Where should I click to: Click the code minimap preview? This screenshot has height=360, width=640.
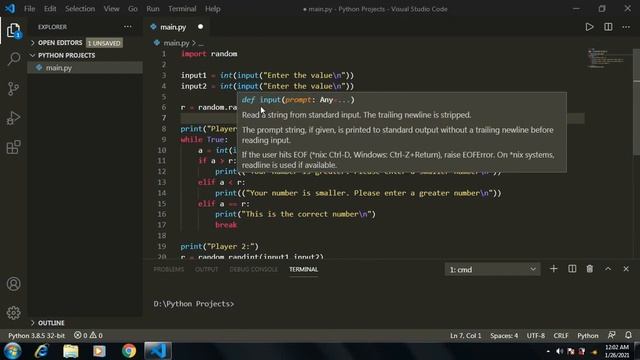point(606,58)
